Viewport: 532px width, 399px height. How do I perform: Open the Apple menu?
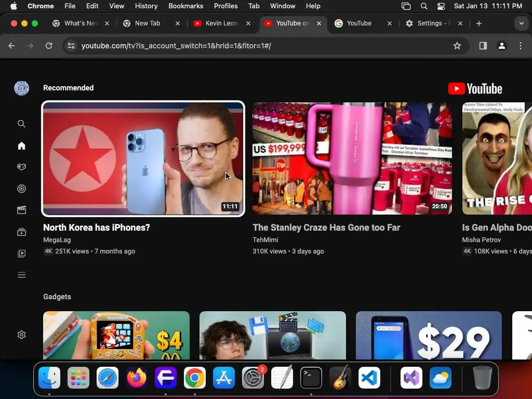tap(14, 6)
